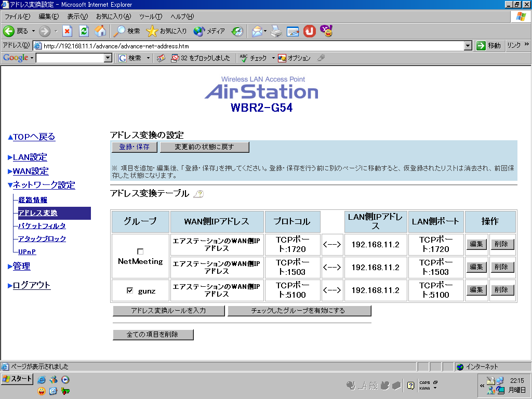Open Google toolbar オプション
This screenshot has height=399, width=532.
pyautogui.click(x=294, y=58)
